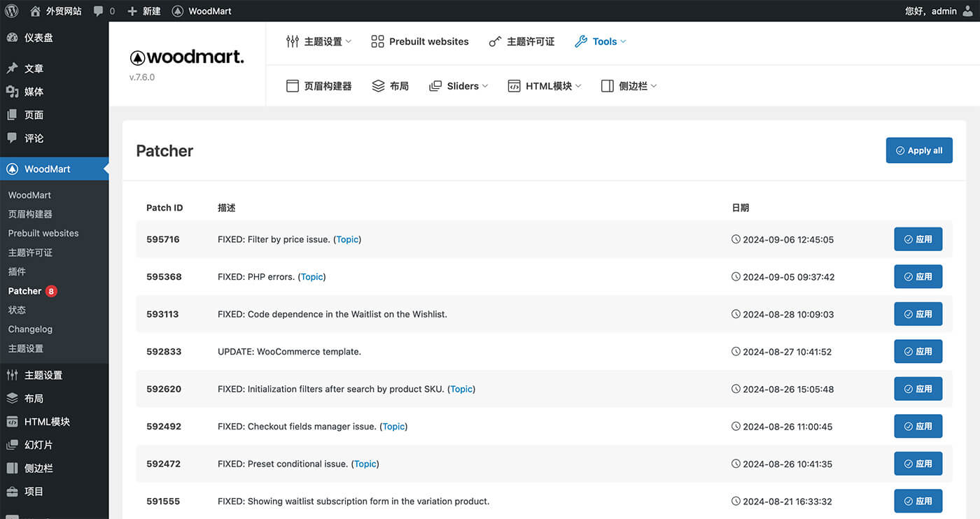Screen dimensions: 980x519
Task: Apply patch 593113
Action: tap(918, 314)
